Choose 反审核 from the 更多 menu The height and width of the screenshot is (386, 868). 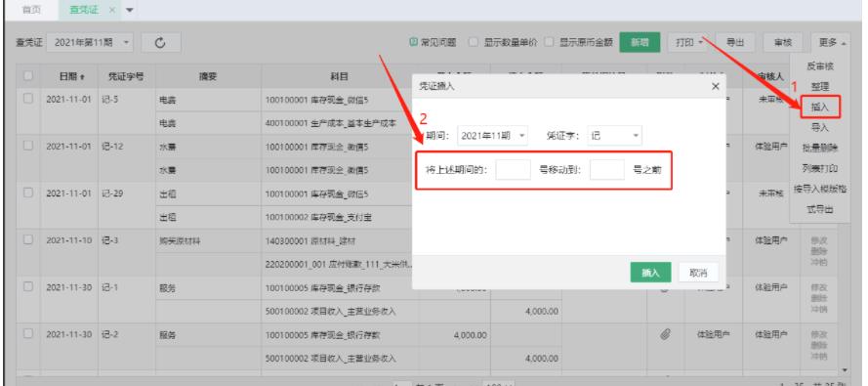(x=820, y=66)
